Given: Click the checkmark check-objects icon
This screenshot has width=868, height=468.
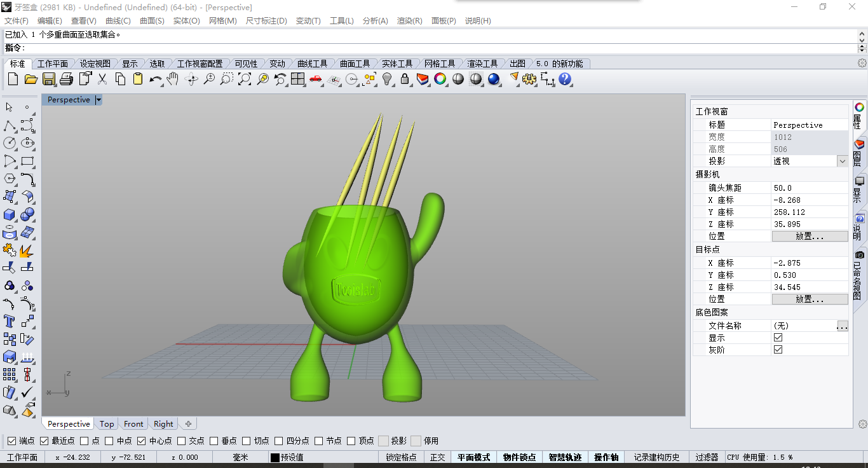Looking at the screenshot, I should 27,392.
